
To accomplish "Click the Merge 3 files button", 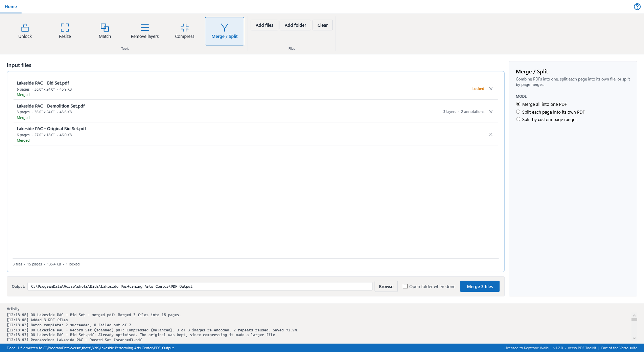I will point(480,286).
